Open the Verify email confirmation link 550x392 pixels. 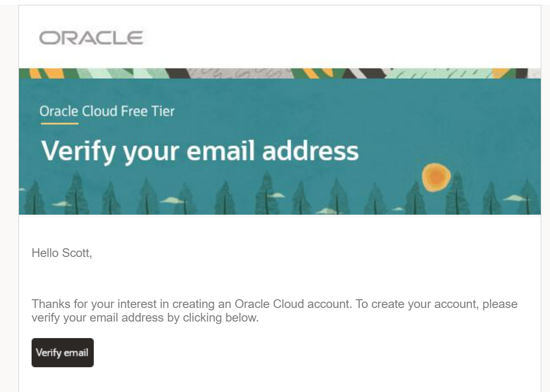click(63, 352)
